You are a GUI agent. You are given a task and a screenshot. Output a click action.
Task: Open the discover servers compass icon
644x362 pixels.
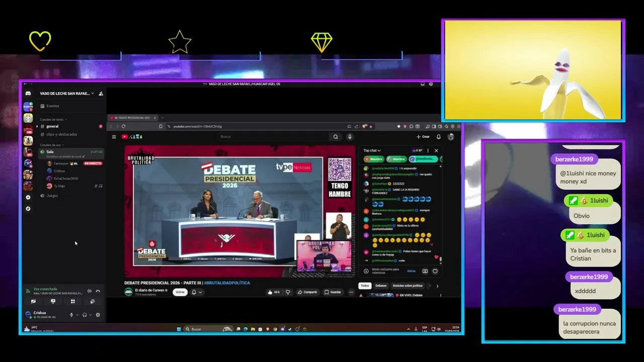[x=28, y=209]
